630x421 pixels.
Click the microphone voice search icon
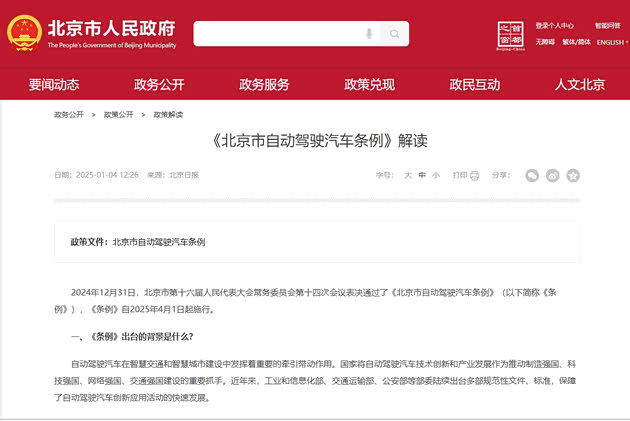click(370, 34)
